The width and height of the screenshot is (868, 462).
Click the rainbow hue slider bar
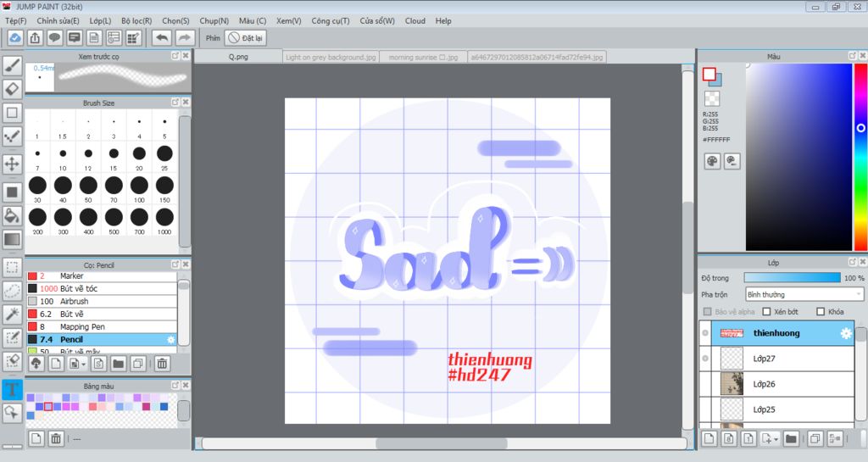point(861,157)
